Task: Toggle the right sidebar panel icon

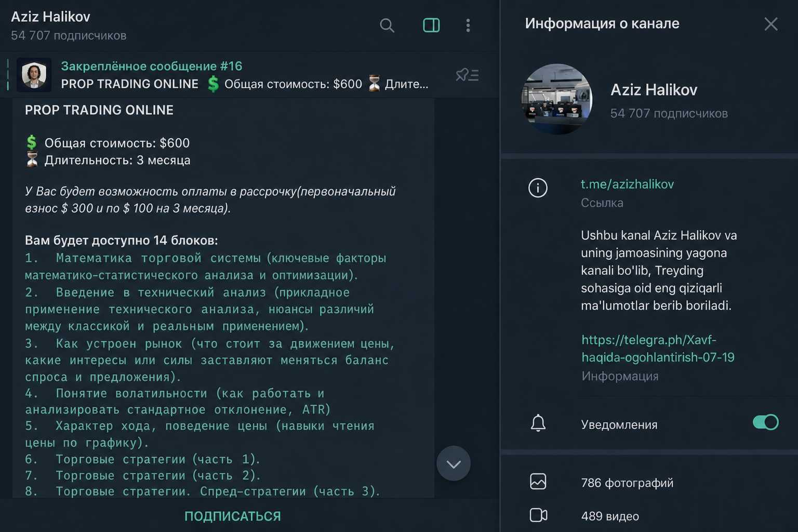Action: [431, 25]
